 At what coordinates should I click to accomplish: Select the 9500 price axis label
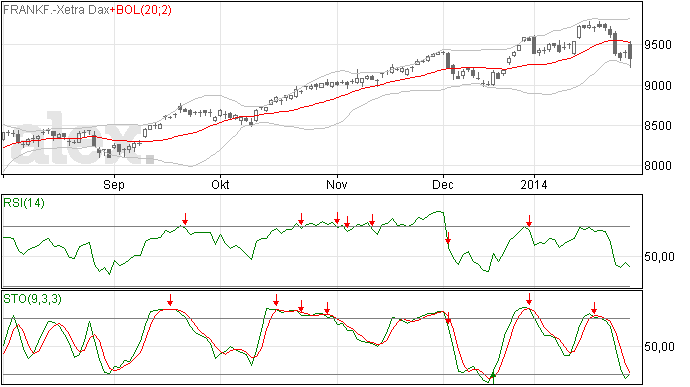pos(658,45)
